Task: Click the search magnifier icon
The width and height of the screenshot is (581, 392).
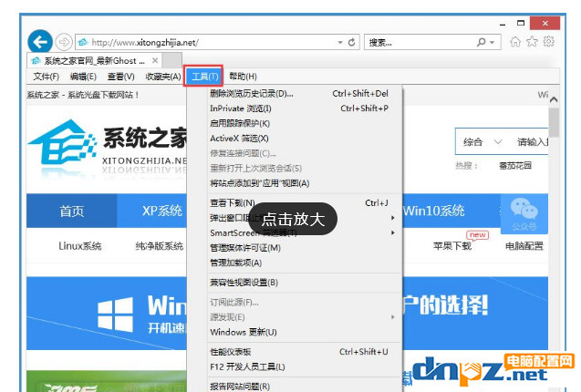Action: click(x=481, y=42)
